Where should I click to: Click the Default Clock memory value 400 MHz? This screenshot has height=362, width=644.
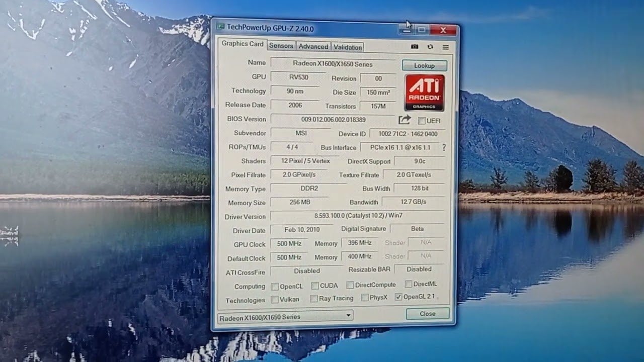pyautogui.click(x=360, y=256)
